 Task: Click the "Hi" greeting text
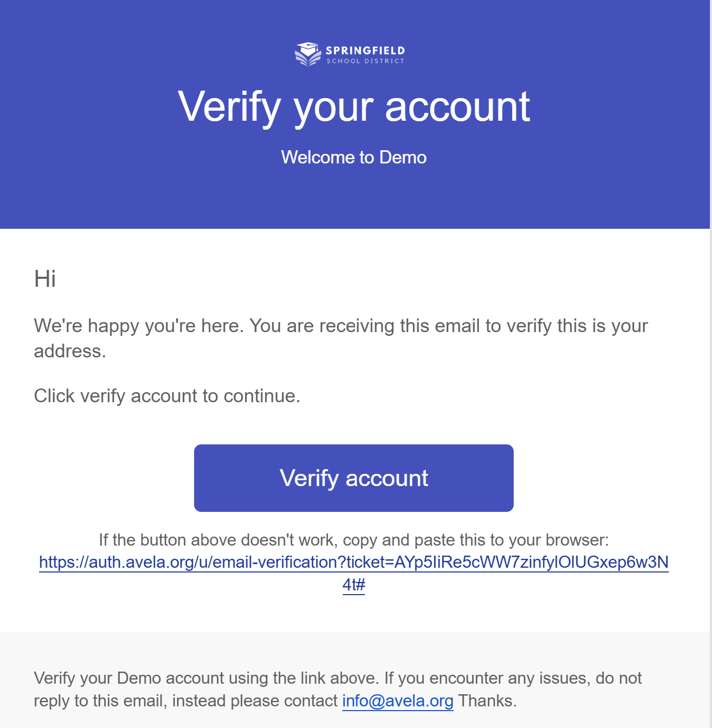coord(45,278)
